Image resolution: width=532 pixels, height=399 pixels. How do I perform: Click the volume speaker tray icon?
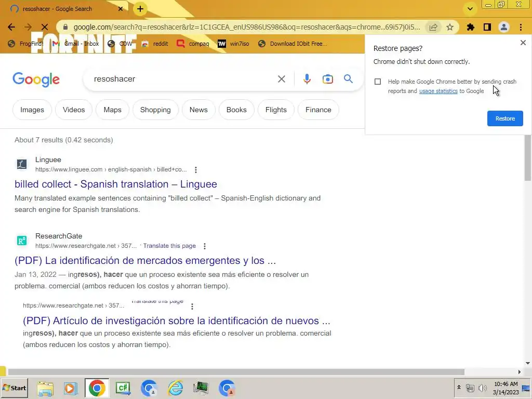pyautogui.click(x=482, y=388)
